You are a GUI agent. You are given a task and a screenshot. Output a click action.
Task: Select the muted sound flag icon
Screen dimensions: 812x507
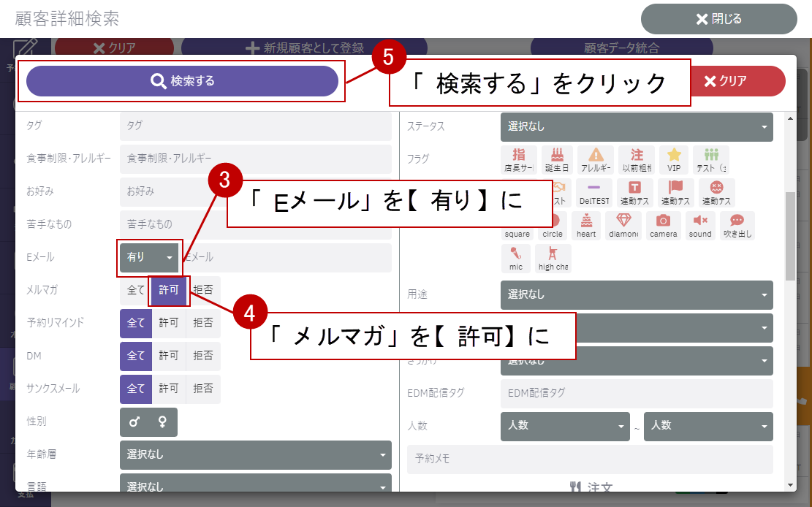tap(700, 225)
